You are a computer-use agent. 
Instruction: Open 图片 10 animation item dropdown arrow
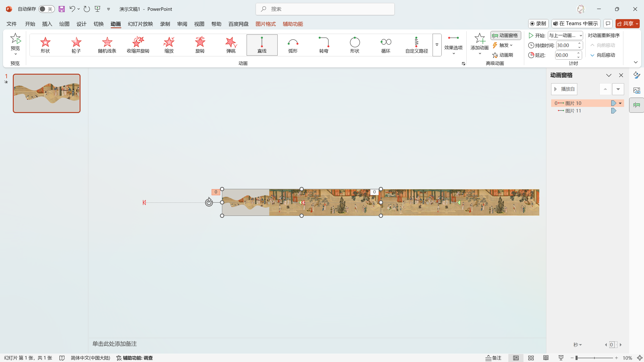pos(620,103)
